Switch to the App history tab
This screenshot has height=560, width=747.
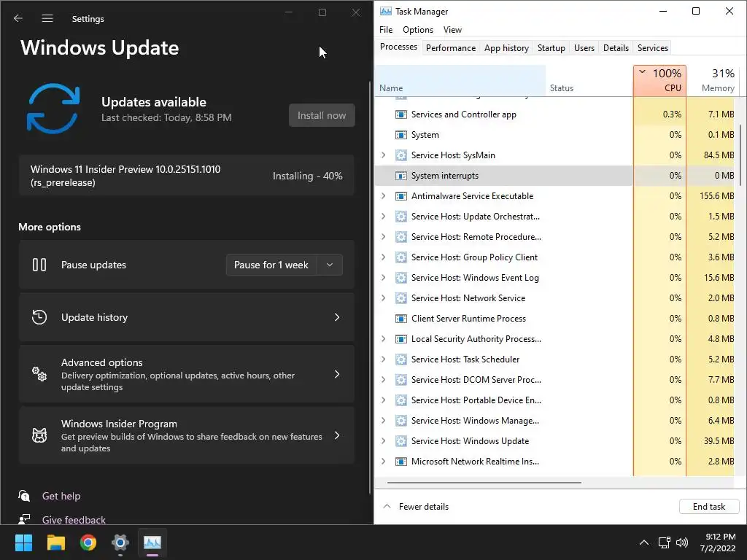click(x=506, y=47)
